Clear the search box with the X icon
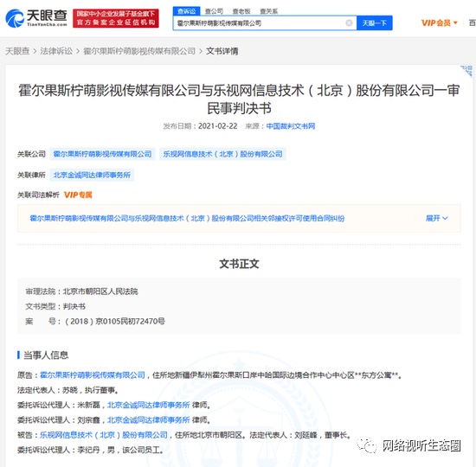The height and width of the screenshot is (467, 476). click(x=349, y=23)
